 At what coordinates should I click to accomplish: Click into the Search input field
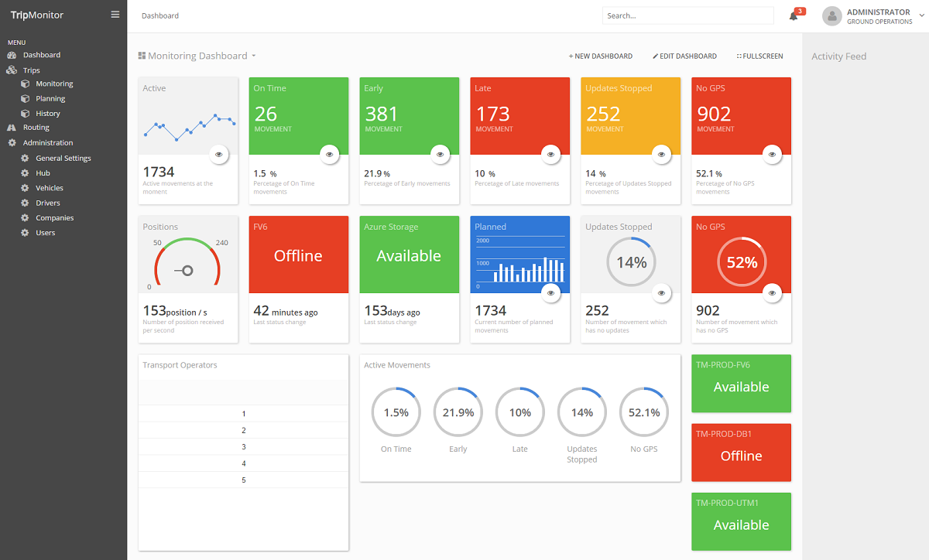pos(687,15)
